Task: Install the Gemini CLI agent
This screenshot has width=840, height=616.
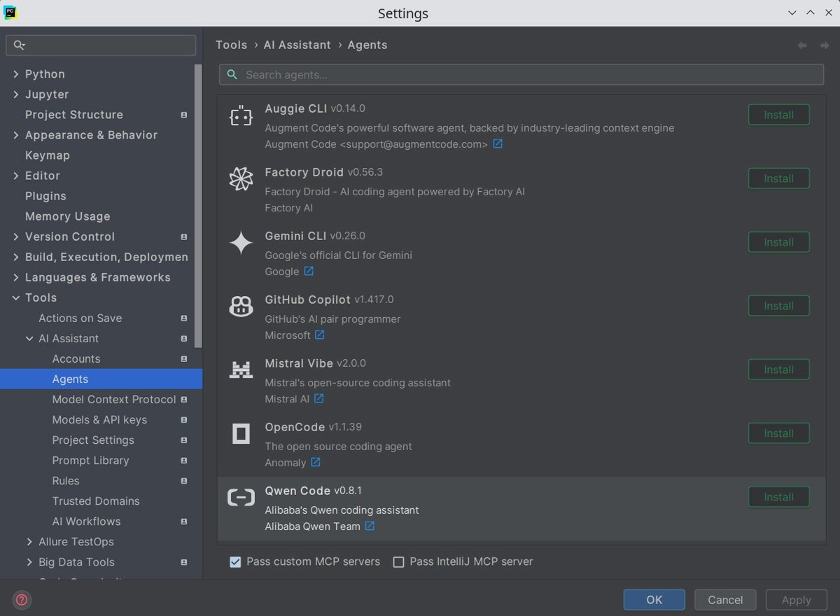Action: click(x=778, y=242)
